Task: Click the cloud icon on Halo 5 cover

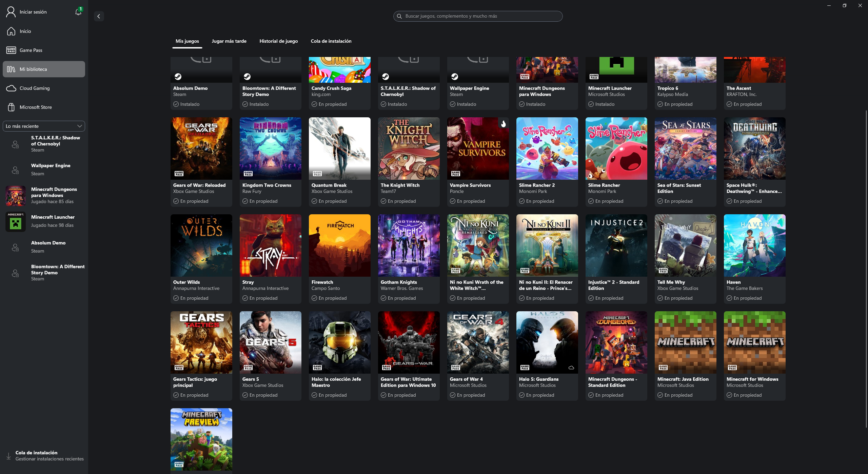Action: coord(571,368)
